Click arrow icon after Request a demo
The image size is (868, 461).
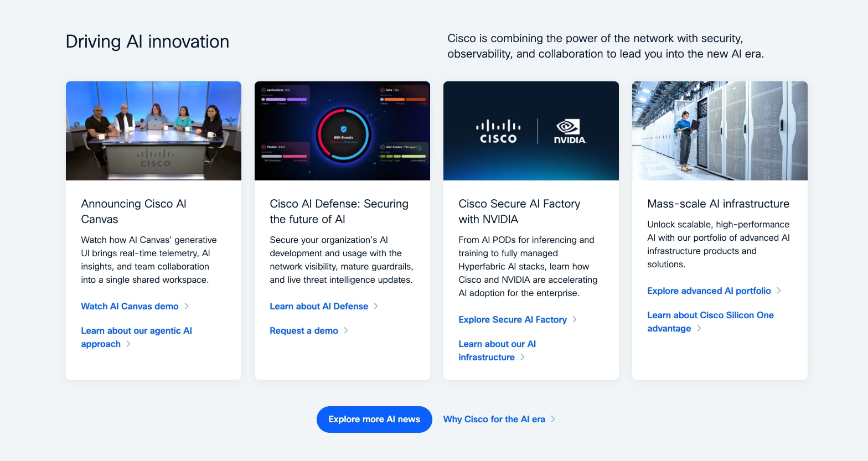click(x=346, y=330)
